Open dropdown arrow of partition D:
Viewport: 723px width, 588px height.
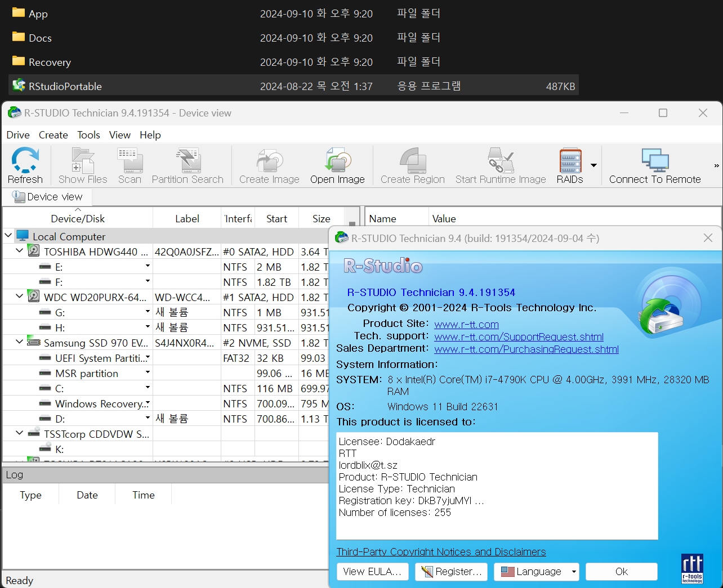tap(148, 418)
